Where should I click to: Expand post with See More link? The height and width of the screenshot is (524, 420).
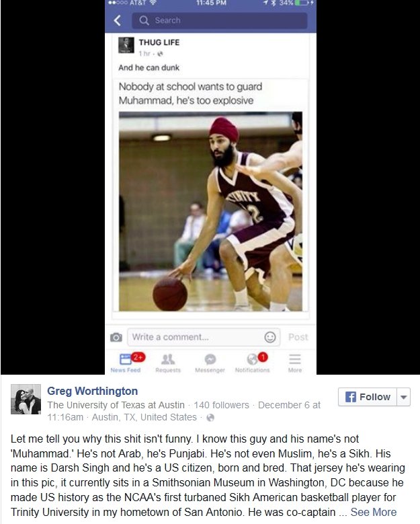(373, 512)
